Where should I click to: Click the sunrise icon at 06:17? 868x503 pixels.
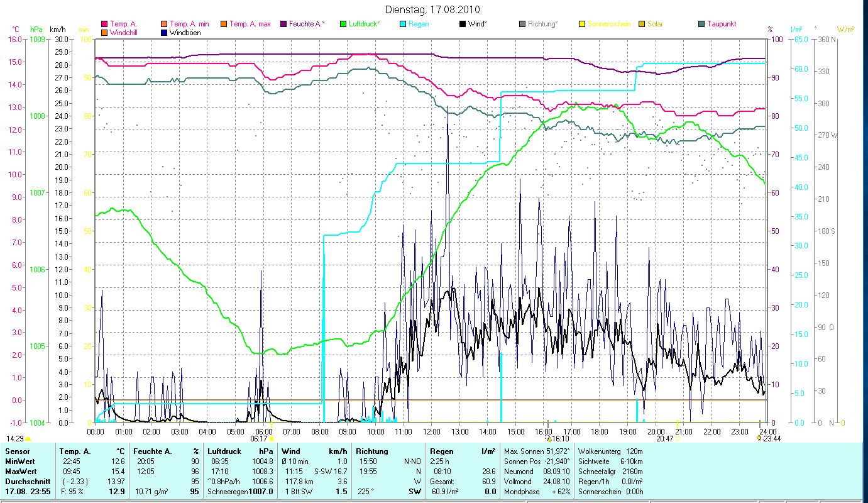(272, 439)
